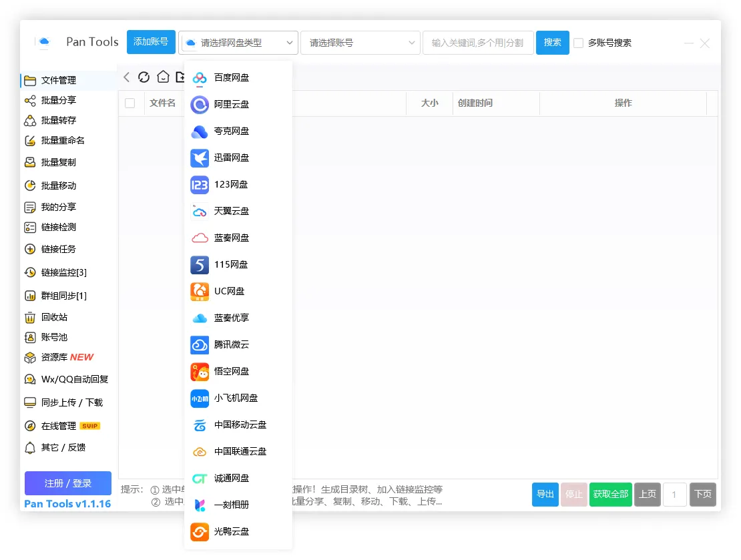Choose 迅雷网盘 option
Image resolution: width=741 pixels, height=560 pixels.
238,158
